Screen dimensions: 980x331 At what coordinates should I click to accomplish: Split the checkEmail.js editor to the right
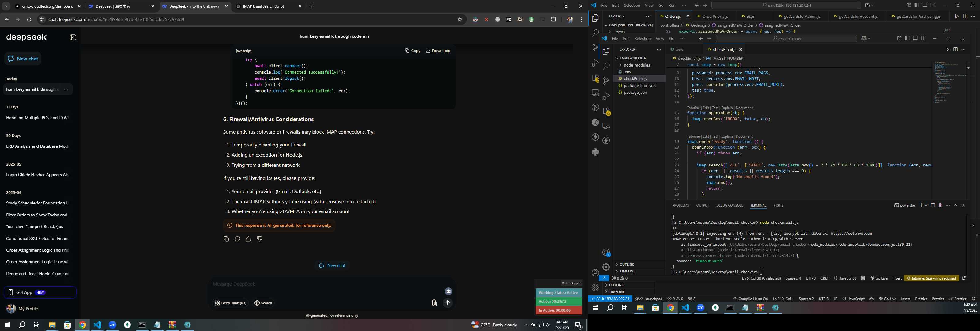[955, 50]
